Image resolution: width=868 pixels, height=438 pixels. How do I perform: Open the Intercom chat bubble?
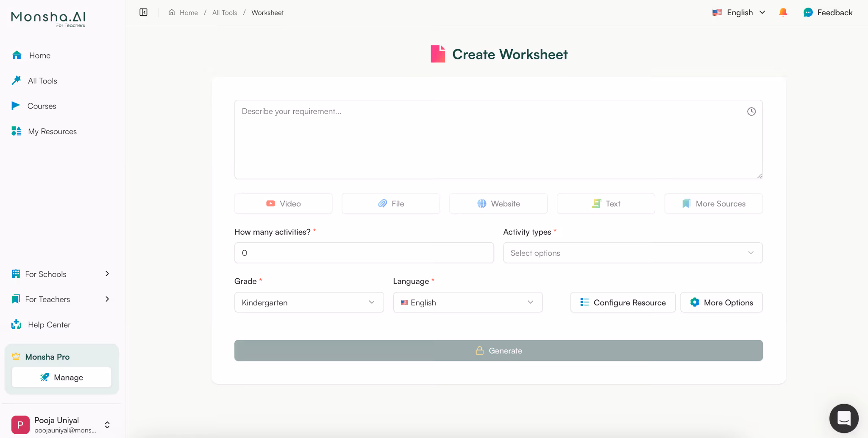[843, 418]
